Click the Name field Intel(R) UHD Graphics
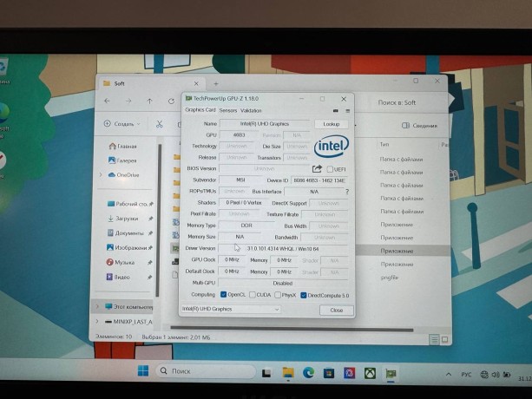This screenshot has width=532, height=399. point(265,124)
